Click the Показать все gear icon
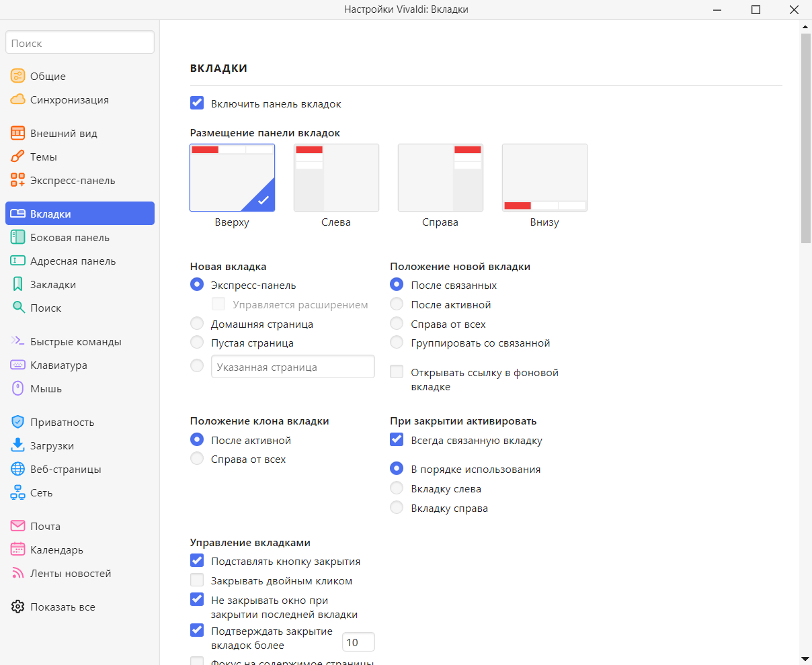Viewport: 812px width, 665px height. [17, 607]
